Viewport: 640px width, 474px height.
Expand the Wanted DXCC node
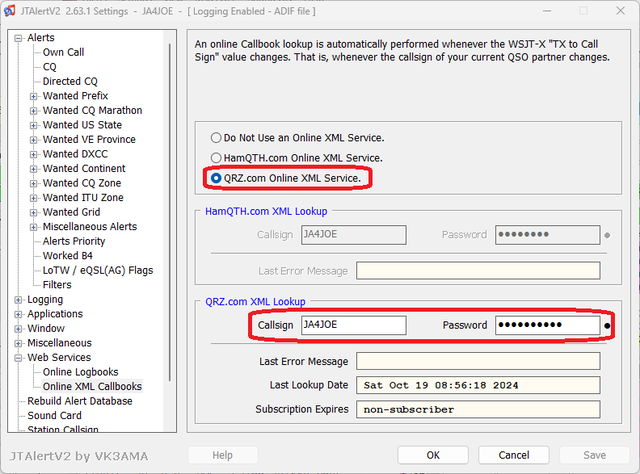point(33,154)
